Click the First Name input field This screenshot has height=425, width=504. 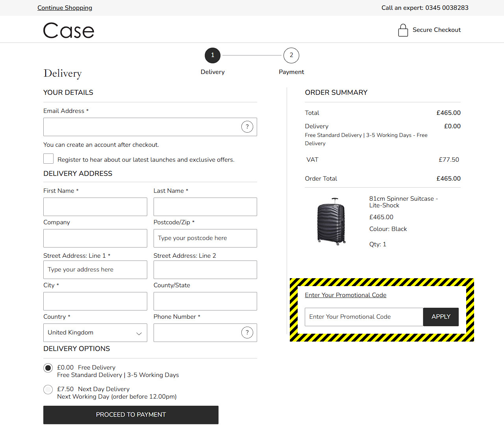pyautogui.click(x=95, y=207)
